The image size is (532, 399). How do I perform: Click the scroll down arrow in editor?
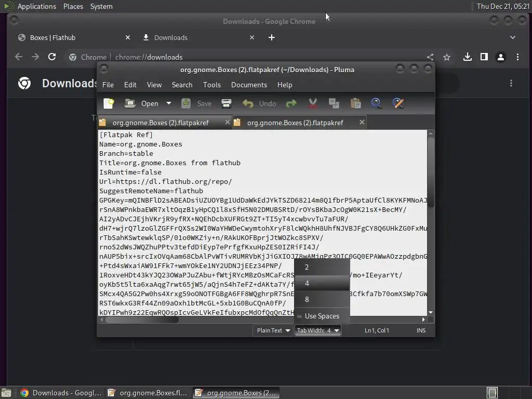[431, 312]
